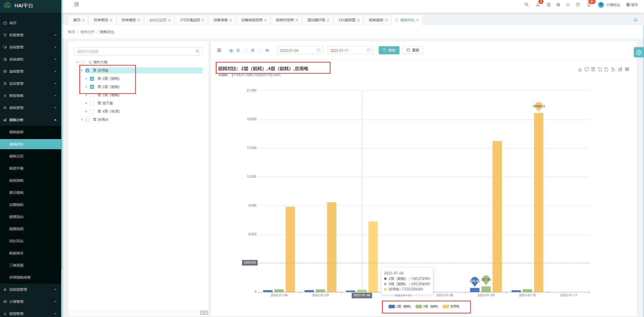Expand the 2层（能耗） tree node arrow
This screenshot has width=644, height=317.
coord(86,87)
